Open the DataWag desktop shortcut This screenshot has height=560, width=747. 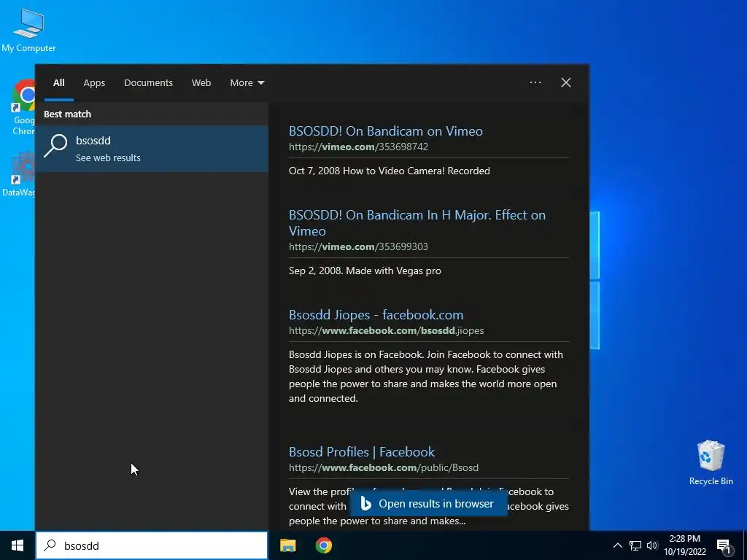[x=19, y=174]
